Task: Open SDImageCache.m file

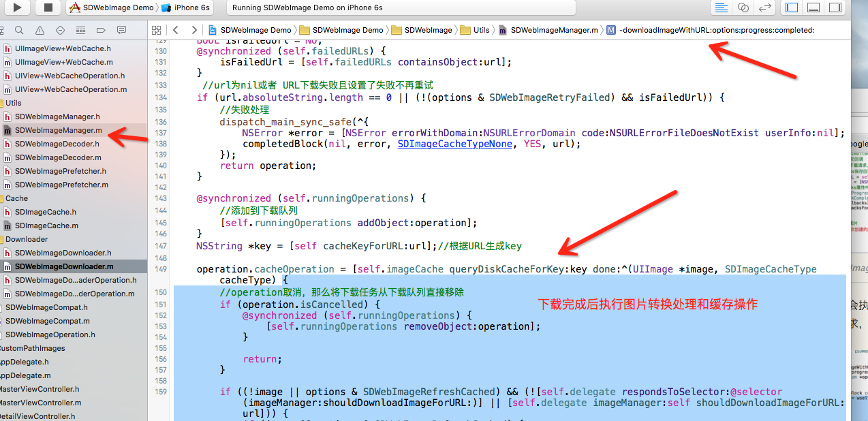Action: coord(46,225)
